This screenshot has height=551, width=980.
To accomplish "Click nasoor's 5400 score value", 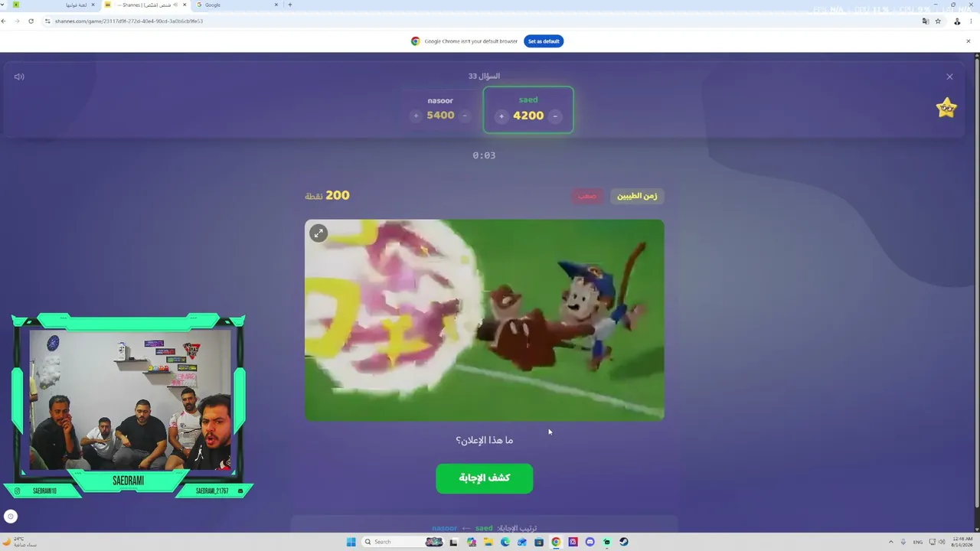I will click(440, 116).
